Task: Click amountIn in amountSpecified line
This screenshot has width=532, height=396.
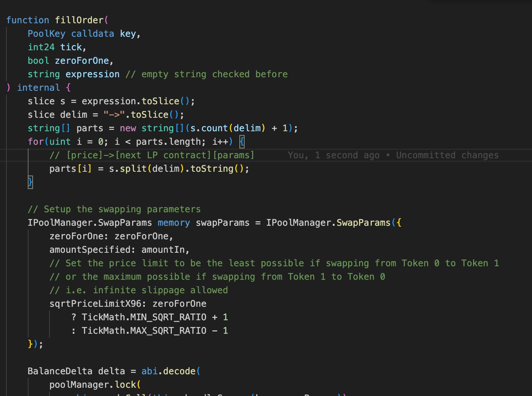Action: point(163,249)
